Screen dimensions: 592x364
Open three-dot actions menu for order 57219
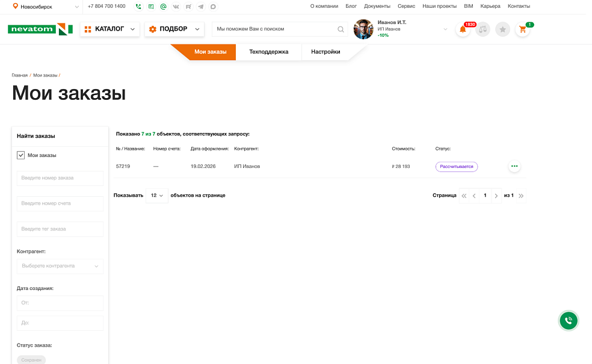[x=514, y=167]
